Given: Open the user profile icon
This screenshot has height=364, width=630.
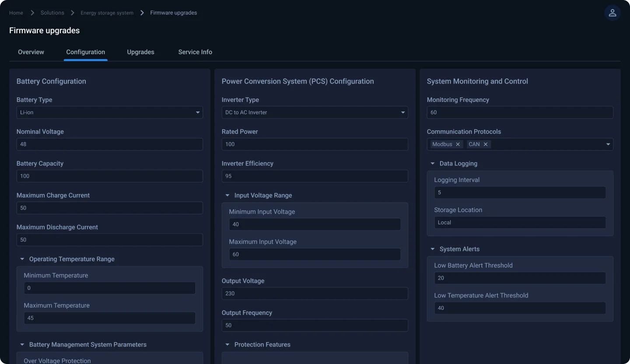Looking at the screenshot, I should (612, 13).
